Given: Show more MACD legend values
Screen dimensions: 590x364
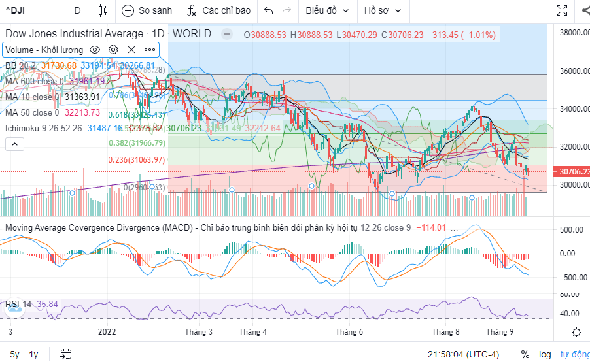Looking at the screenshot, I should 454,228.
